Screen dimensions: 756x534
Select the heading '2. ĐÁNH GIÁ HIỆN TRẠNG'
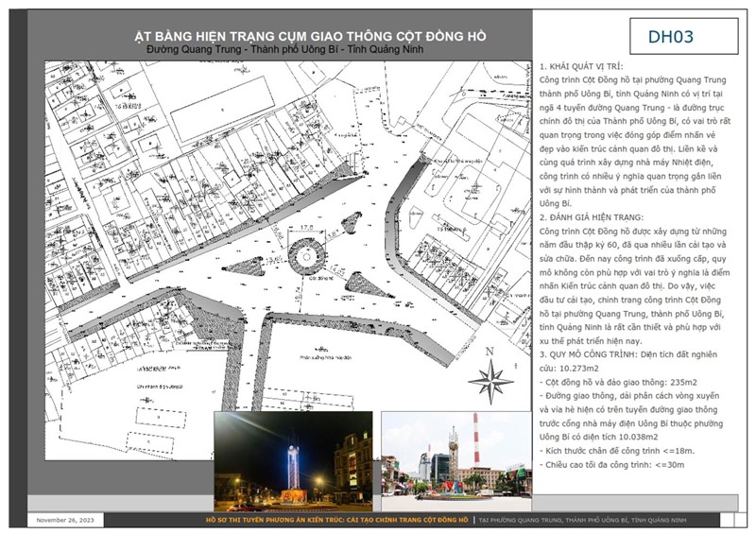(x=593, y=217)
